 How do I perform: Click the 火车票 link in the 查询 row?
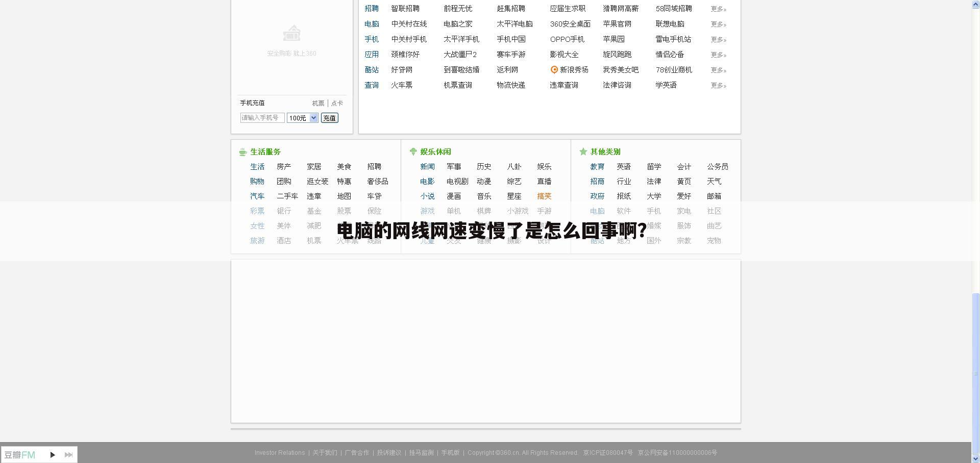pos(402,85)
